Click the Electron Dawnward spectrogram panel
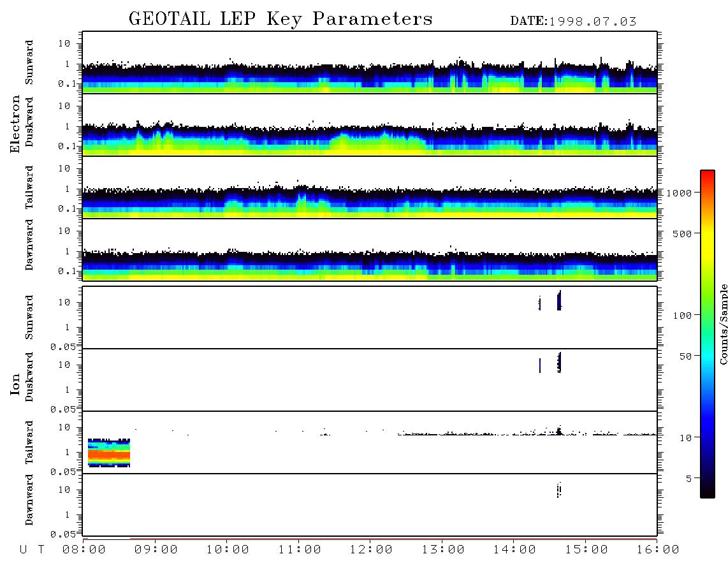 click(370, 250)
